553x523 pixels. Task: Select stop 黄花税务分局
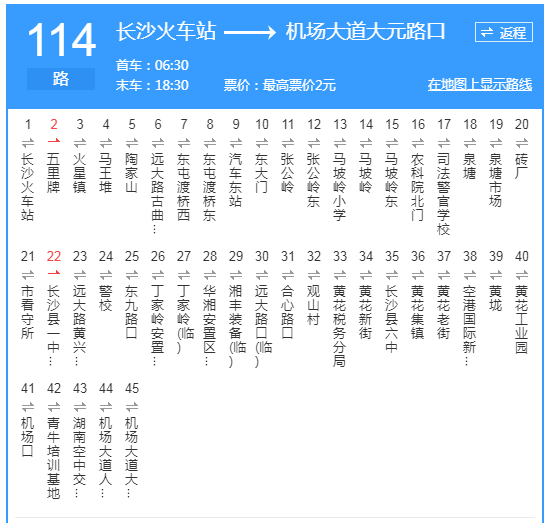(340, 326)
